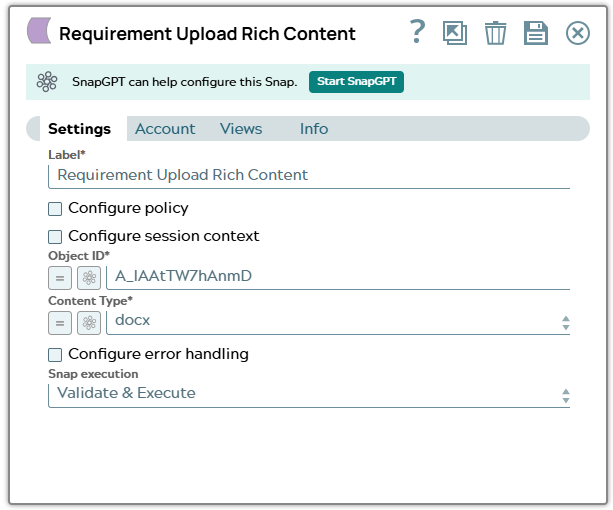Expand the Content Type dropdown arrows
Screen dimensions: 613x510
coord(566,323)
